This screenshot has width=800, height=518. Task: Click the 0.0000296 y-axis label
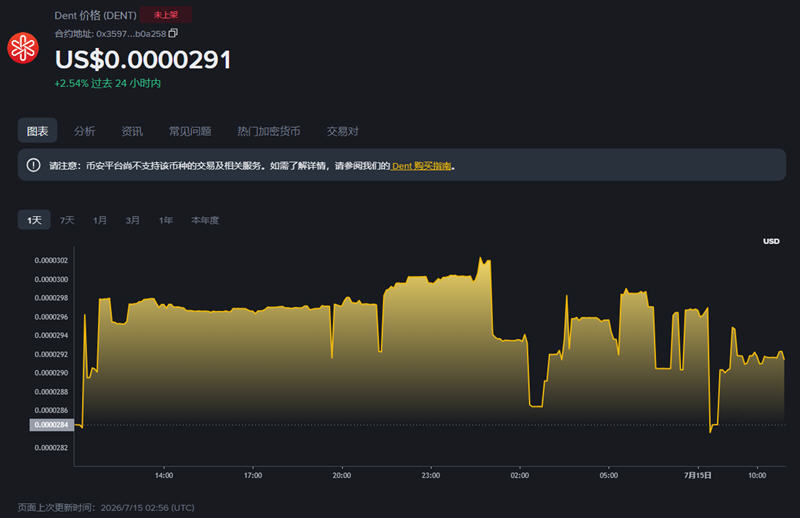(x=51, y=316)
